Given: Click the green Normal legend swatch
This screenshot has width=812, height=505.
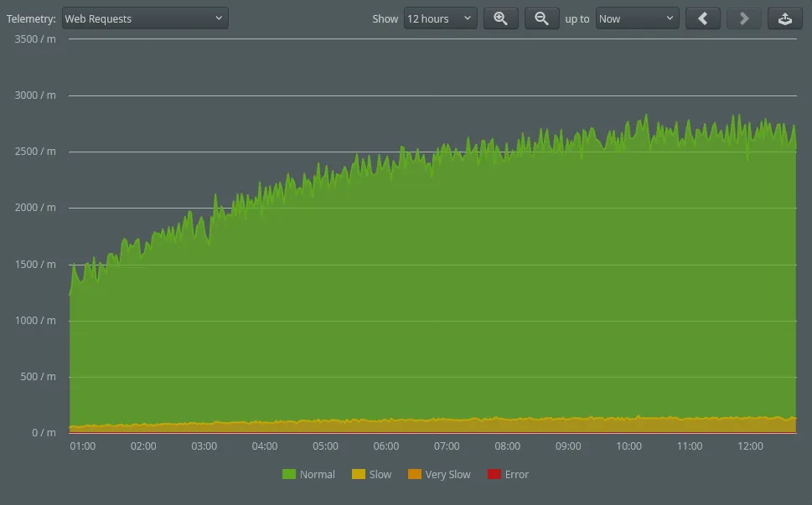Looking at the screenshot, I should [289, 474].
